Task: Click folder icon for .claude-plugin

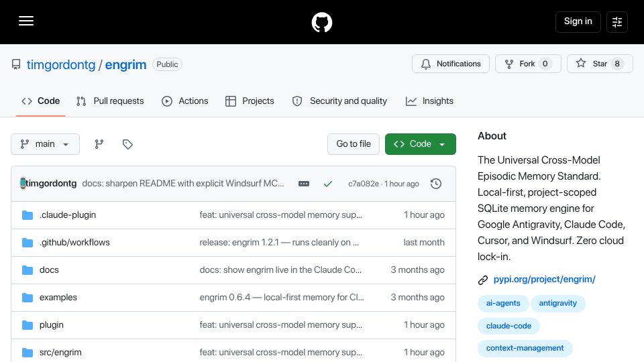Action: (x=28, y=215)
